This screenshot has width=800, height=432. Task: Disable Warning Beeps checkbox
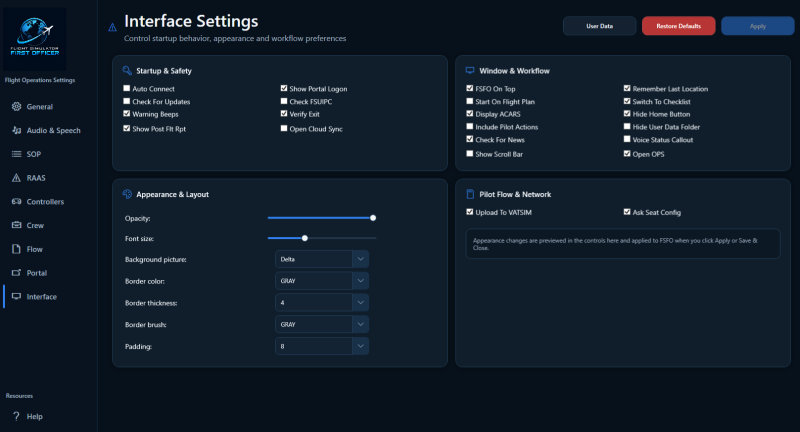127,114
